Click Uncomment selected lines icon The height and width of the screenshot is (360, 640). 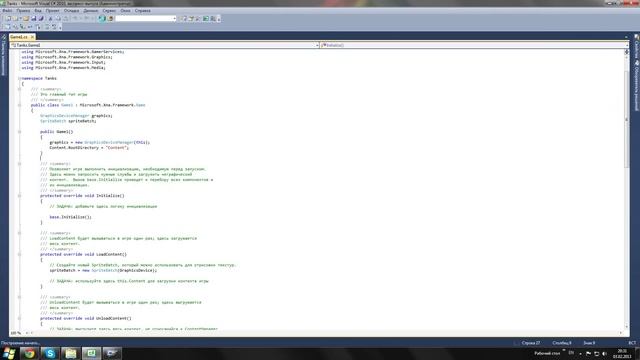(x=54, y=27)
